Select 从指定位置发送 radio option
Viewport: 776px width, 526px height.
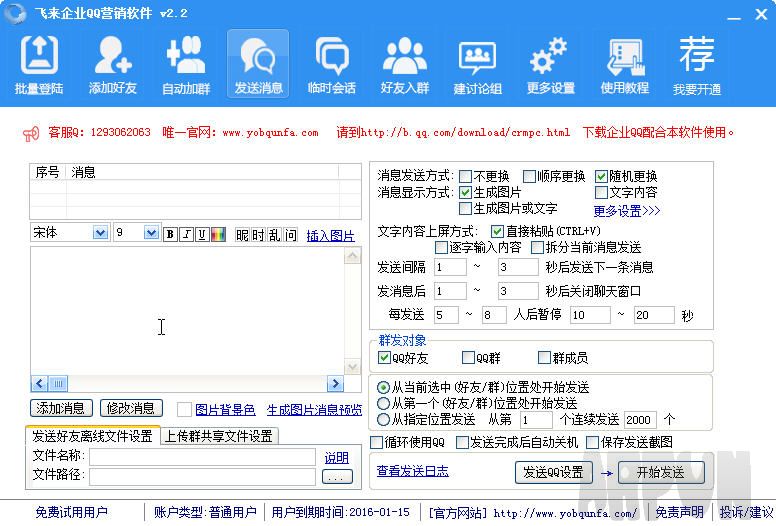pos(383,420)
